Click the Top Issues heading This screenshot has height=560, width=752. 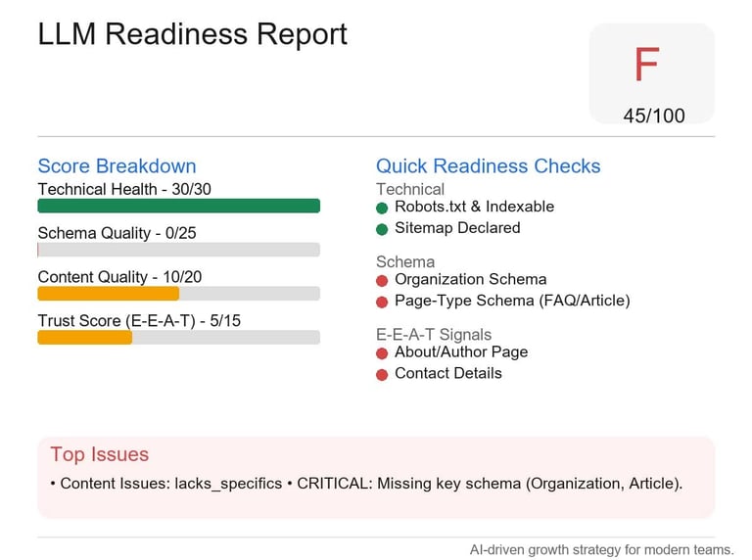100,454
